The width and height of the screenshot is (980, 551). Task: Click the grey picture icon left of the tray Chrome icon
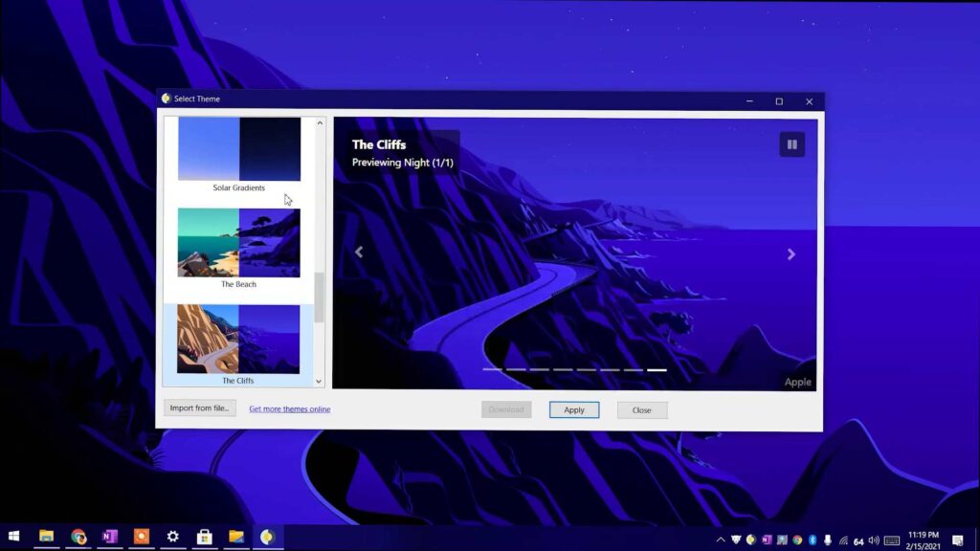pos(782,540)
